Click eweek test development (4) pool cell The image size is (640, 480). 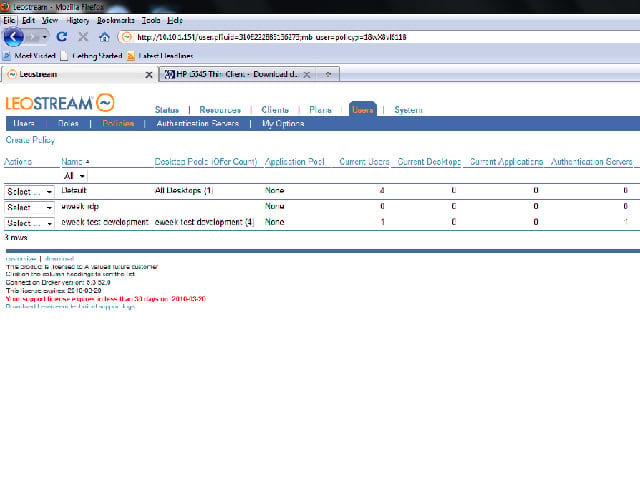coord(204,222)
